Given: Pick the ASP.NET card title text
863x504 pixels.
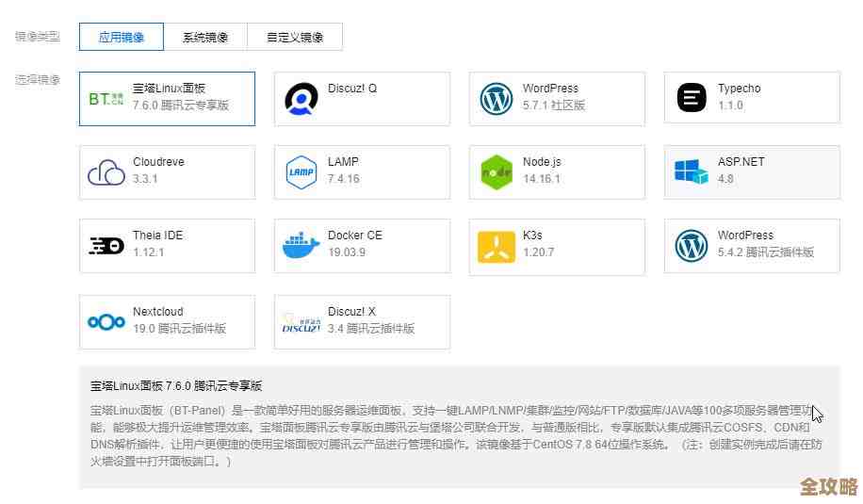Looking at the screenshot, I should (741, 162).
